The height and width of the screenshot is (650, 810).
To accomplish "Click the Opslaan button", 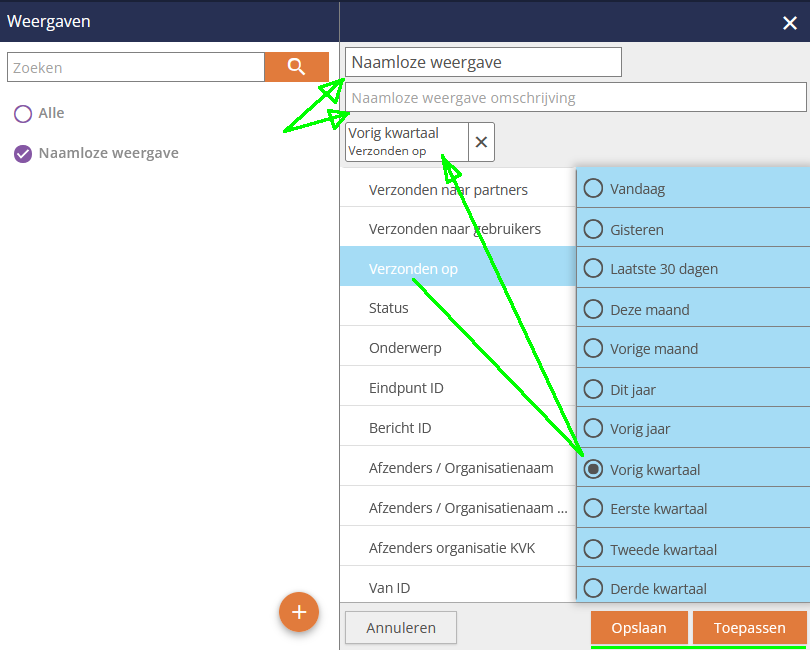I will (x=639, y=628).
